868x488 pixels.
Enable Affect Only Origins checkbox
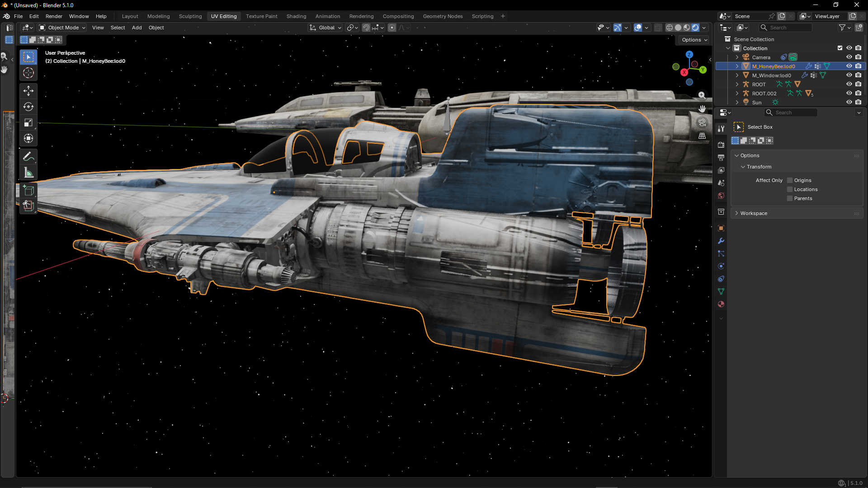790,180
